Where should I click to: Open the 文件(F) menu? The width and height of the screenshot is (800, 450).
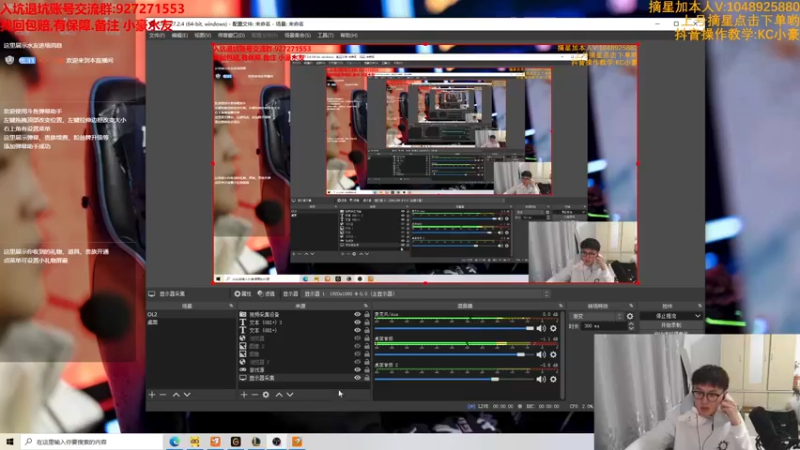point(157,35)
